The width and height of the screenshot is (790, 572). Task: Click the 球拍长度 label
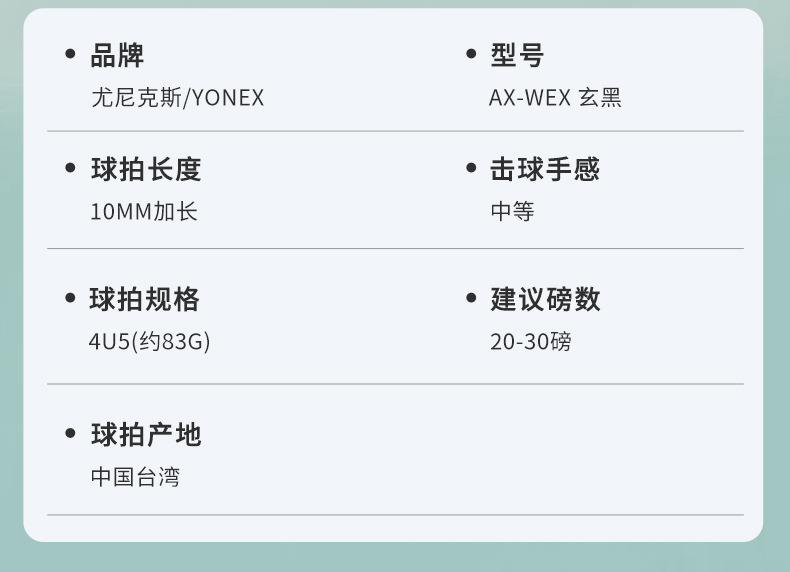146,169
